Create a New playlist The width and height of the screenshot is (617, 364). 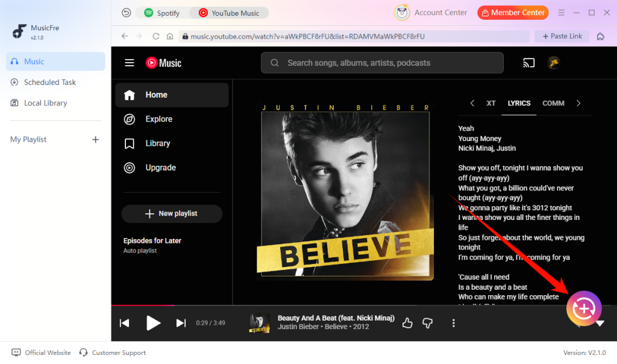(172, 214)
